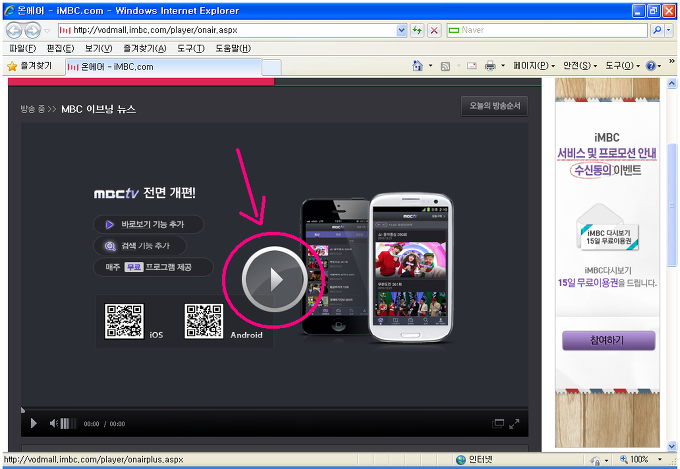
Task: Click the 검색 기능 추가 pill
Action: 140,246
